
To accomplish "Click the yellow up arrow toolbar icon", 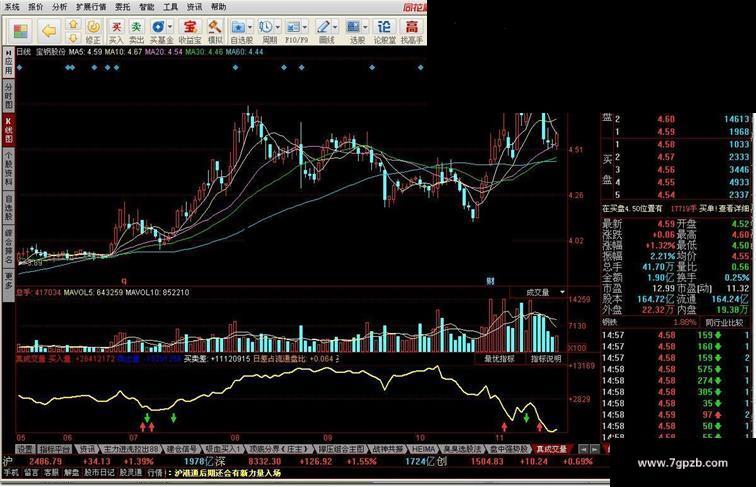I will [x=73, y=24].
